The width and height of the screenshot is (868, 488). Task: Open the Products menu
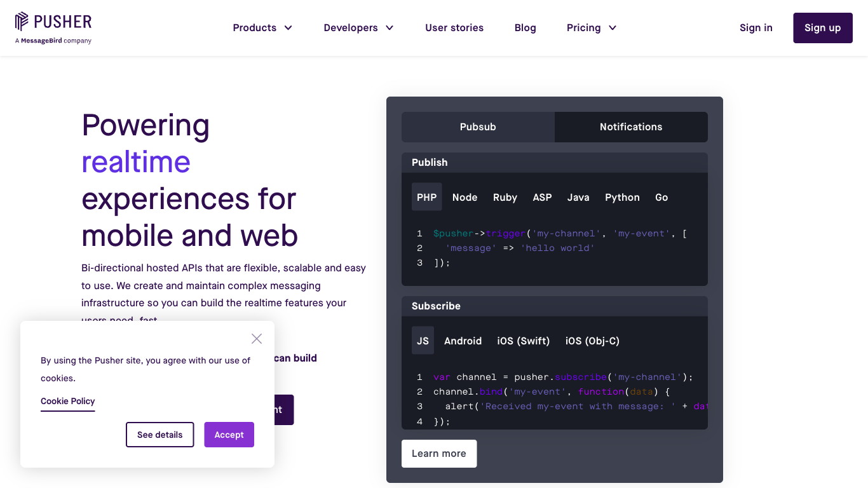pyautogui.click(x=262, y=28)
